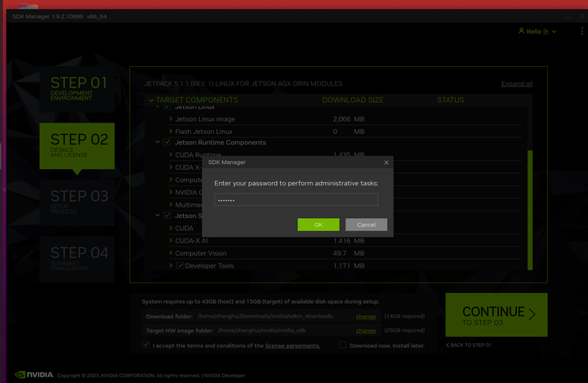The height and width of the screenshot is (383, 588).
Task: Expand the Flash Jetson Linux row
Action: [x=171, y=131]
